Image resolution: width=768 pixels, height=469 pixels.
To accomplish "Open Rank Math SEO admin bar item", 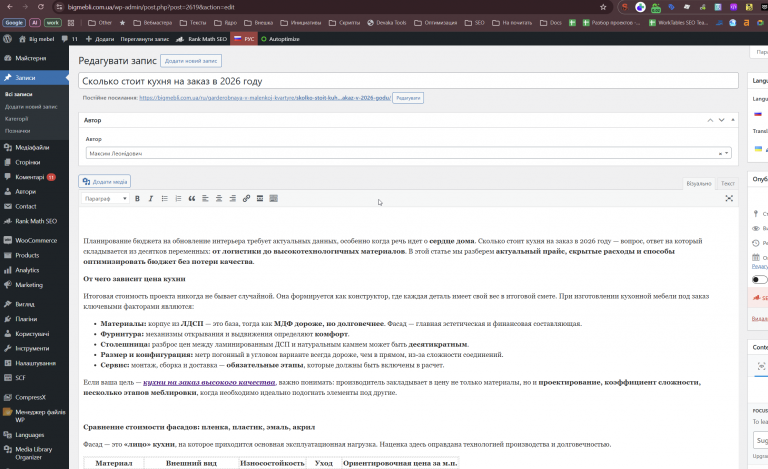I will 202,39.
